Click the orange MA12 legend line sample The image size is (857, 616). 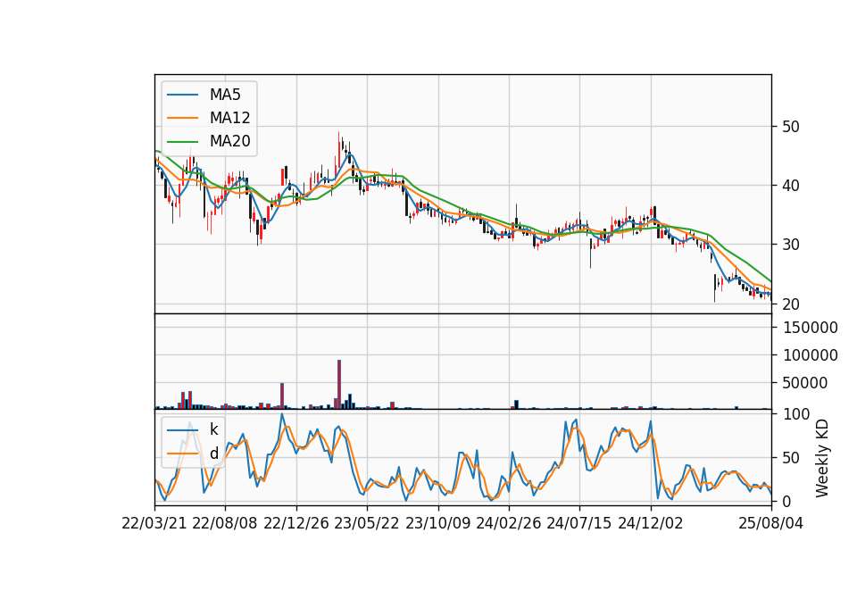[x=182, y=118]
